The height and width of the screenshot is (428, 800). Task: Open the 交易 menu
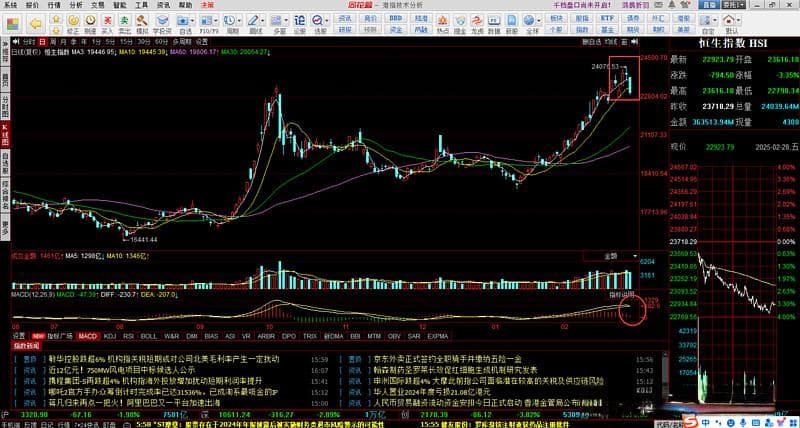point(98,5)
